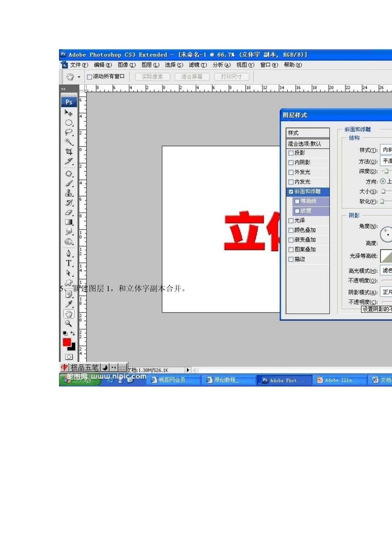
Task: Check the 滚动所有窗口 option
Action: coord(90,77)
